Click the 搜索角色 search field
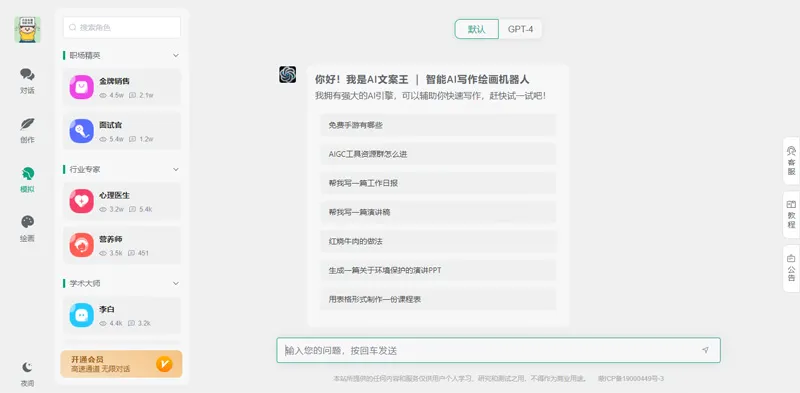 click(x=122, y=28)
